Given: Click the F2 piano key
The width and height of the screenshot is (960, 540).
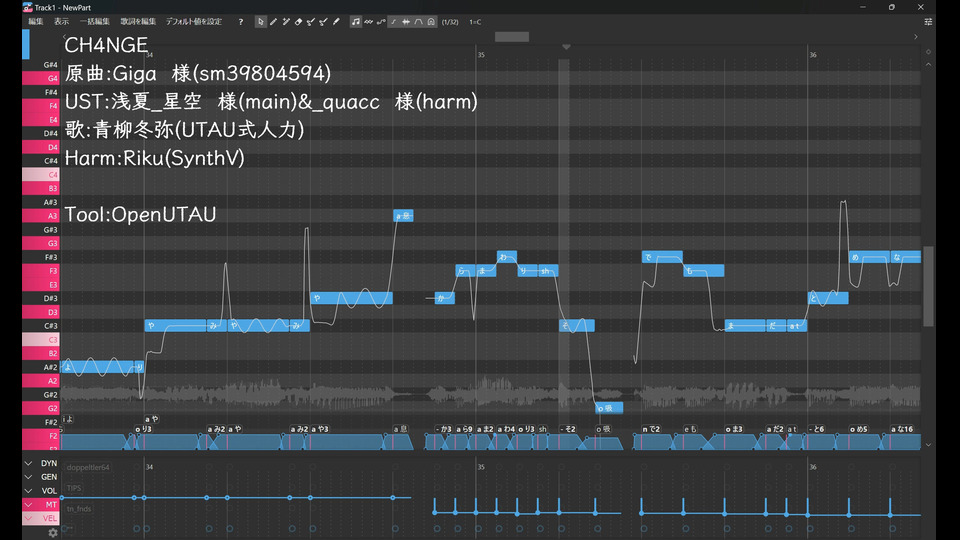Looking at the screenshot, I should (x=40, y=436).
